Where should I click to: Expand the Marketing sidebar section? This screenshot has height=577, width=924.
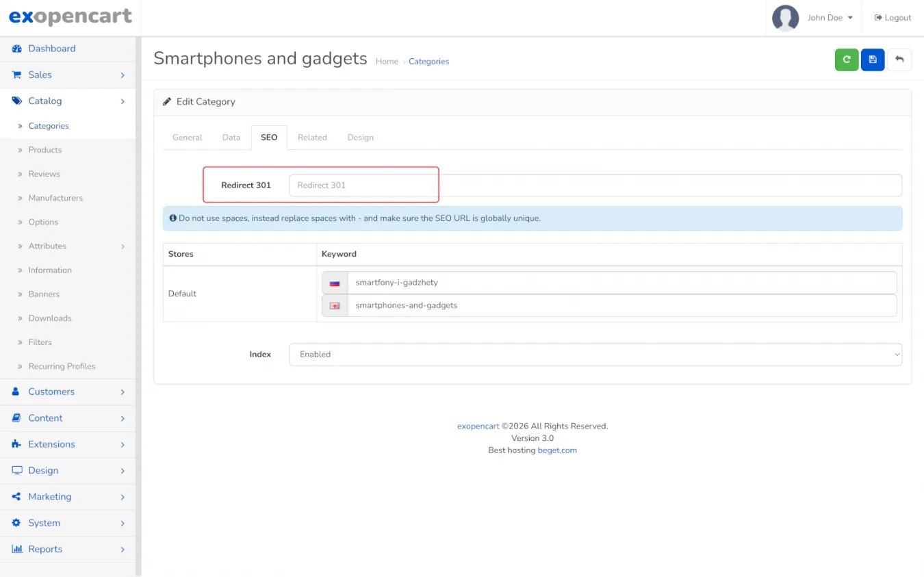click(x=68, y=497)
